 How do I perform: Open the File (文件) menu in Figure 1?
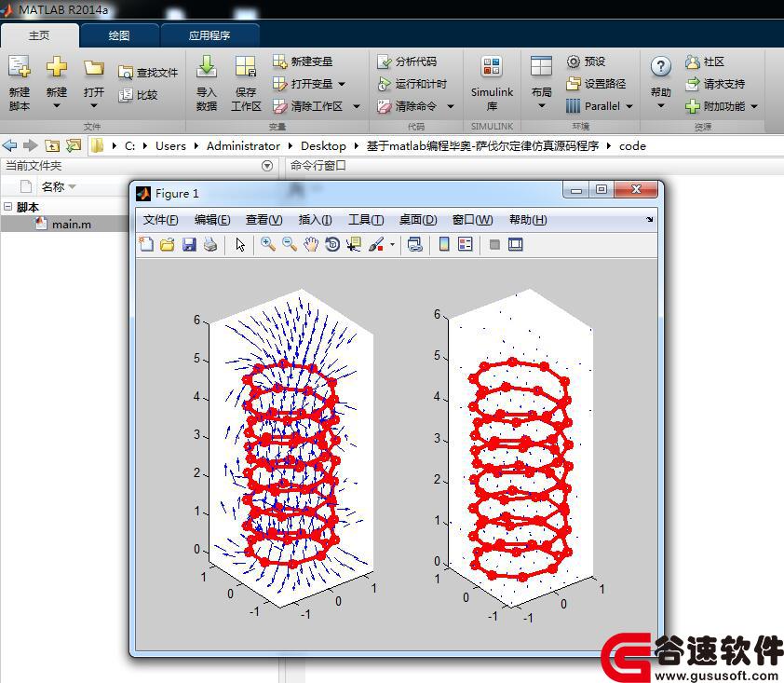pyautogui.click(x=160, y=220)
